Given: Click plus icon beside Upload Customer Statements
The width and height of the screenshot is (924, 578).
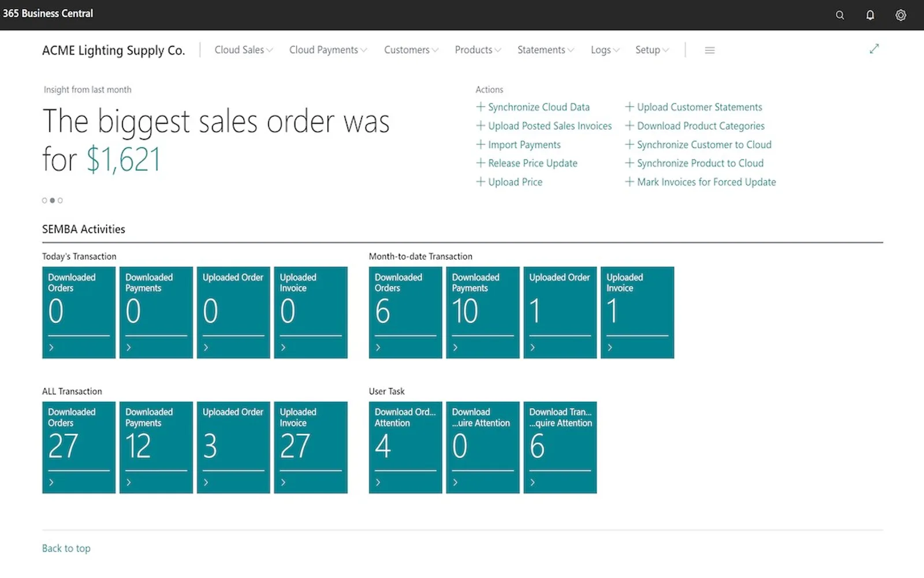Looking at the screenshot, I should point(629,107).
